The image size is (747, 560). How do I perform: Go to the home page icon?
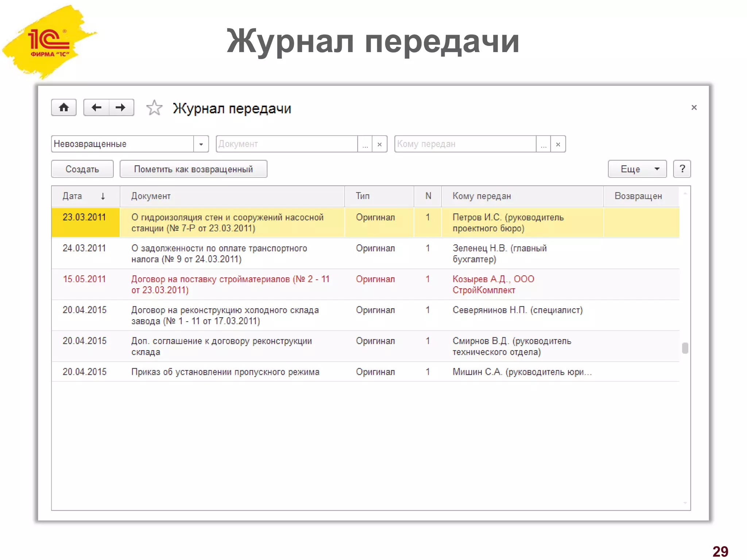[x=64, y=107]
